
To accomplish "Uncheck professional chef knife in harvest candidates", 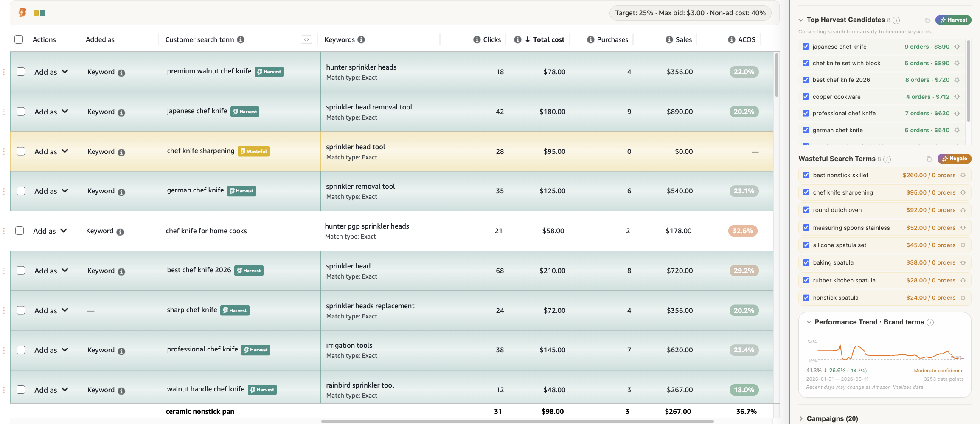I will point(806,113).
